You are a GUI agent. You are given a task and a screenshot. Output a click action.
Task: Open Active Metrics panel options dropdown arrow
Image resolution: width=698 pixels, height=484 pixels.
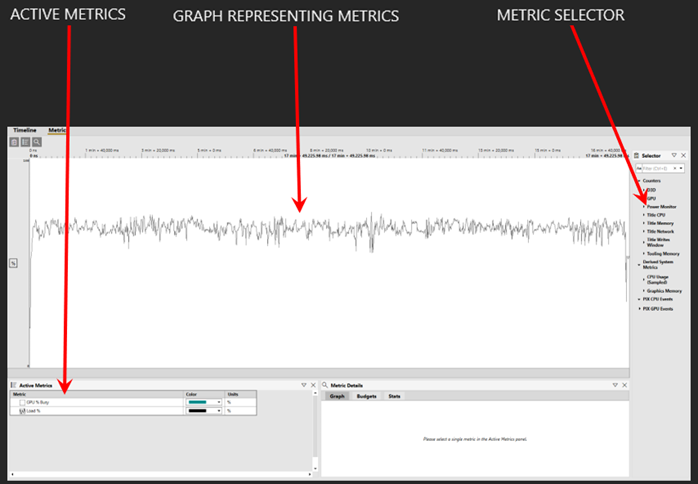click(x=304, y=385)
